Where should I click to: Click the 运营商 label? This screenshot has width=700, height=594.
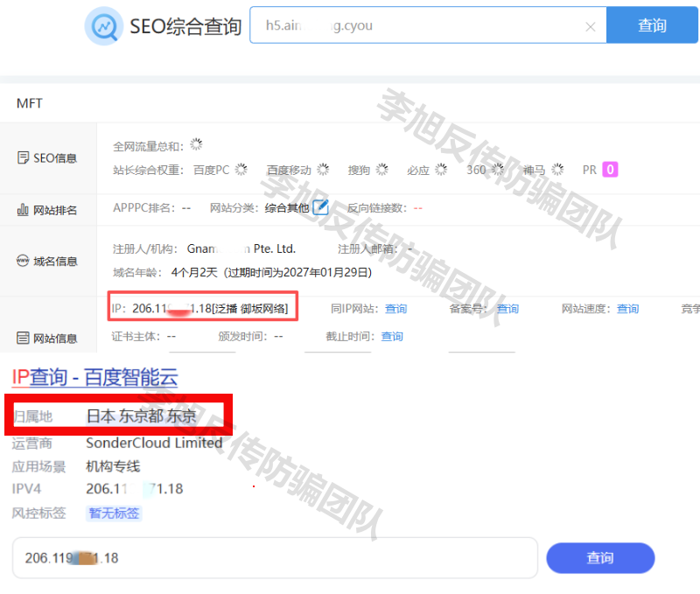(x=32, y=444)
